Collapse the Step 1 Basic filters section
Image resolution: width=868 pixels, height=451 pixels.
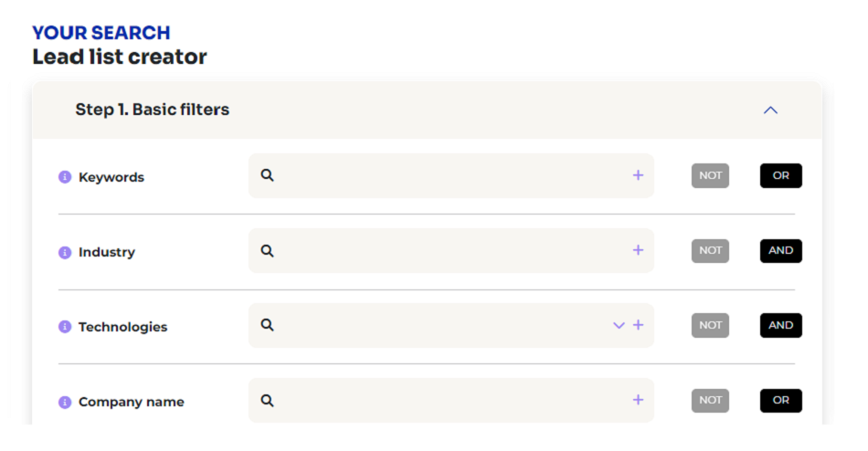770,110
